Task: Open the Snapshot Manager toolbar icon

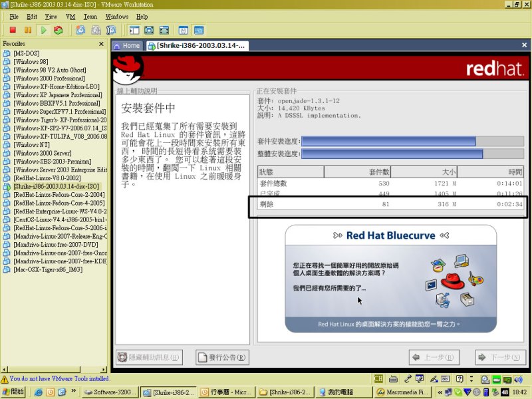Action: 111,30
